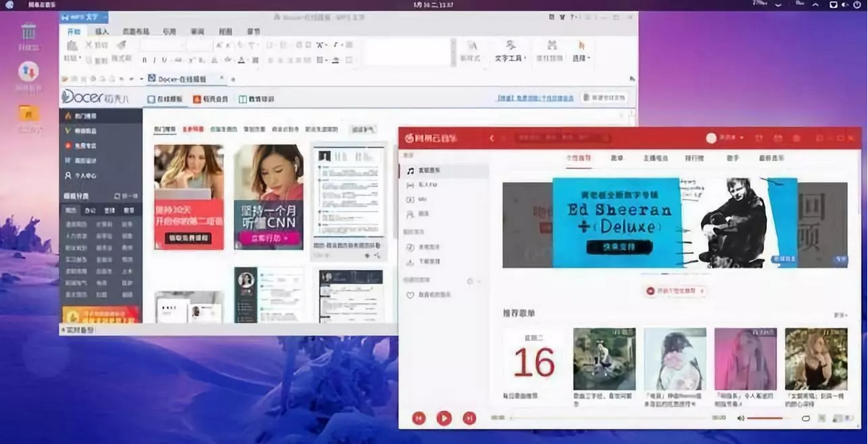This screenshot has width=868, height=444.
Task: Open 在线模板 section in Docer header
Action: click(165, 99)
